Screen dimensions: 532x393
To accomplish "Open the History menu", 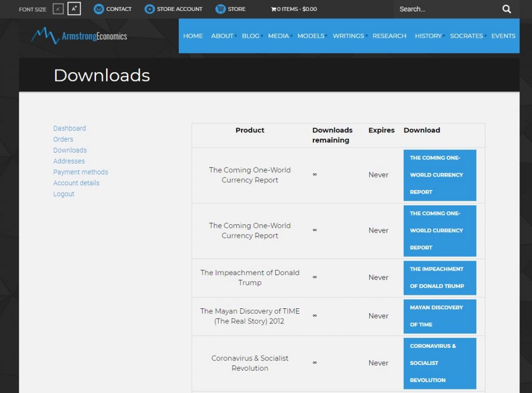I will 429,36.
